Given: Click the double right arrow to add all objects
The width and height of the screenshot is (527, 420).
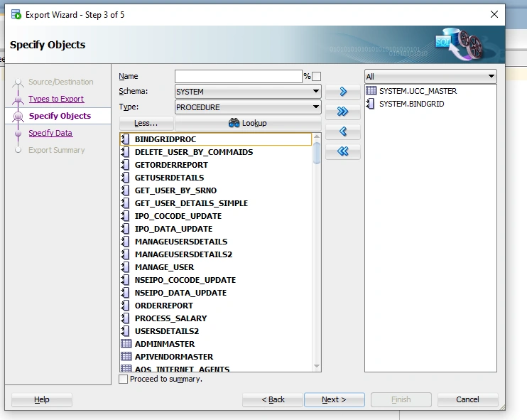Looking at the screenshot, I should (343, 112).
